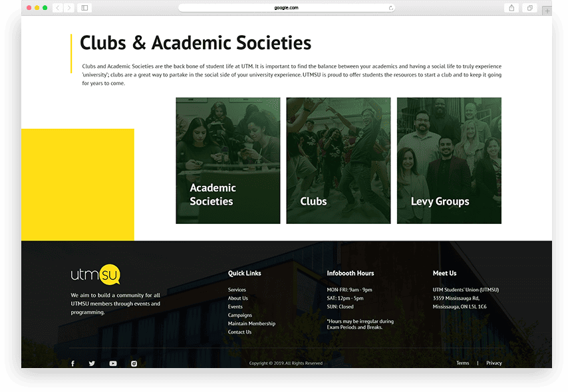
Task: Reload the page with refresh icon
Action: [x=391, y=8]
